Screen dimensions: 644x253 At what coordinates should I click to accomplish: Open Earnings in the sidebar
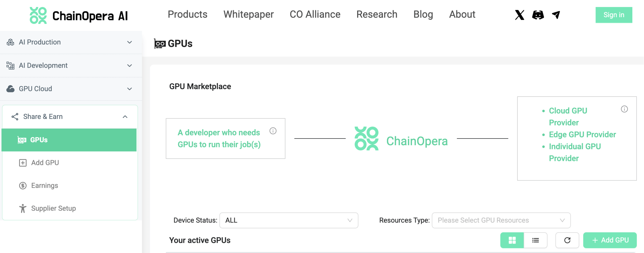44,185
